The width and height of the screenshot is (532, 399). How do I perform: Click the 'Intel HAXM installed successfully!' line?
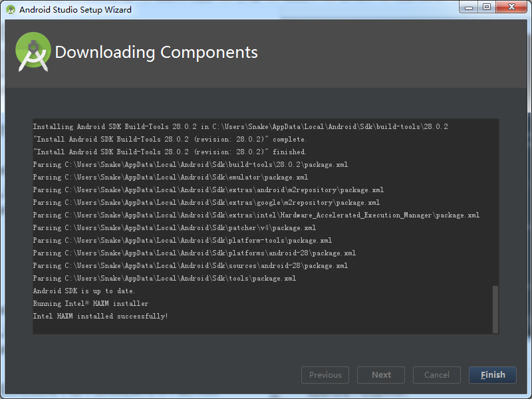[100, 317]
